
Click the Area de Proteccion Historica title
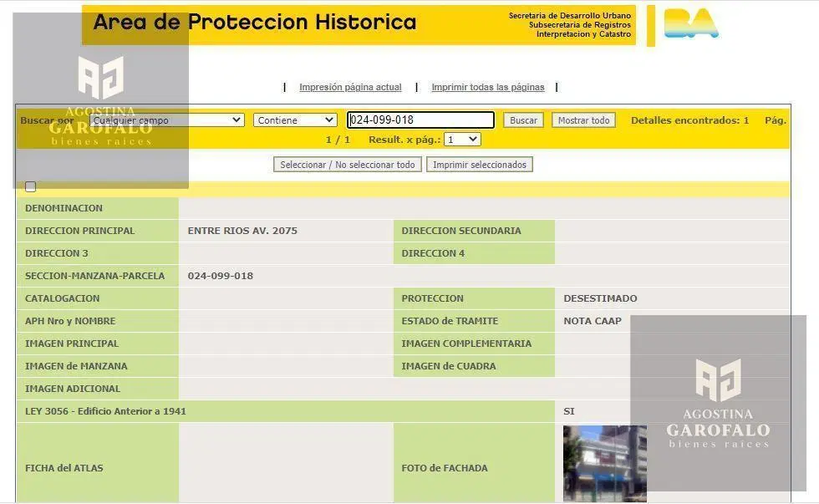pos(255,23)
